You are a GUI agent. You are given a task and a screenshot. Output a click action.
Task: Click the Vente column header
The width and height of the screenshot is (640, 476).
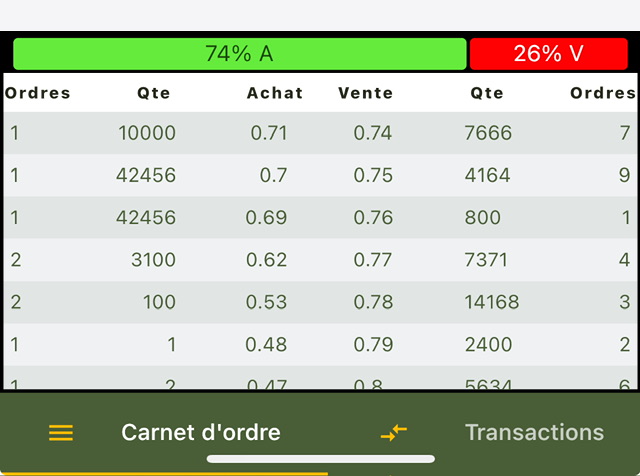click(365, 93)
